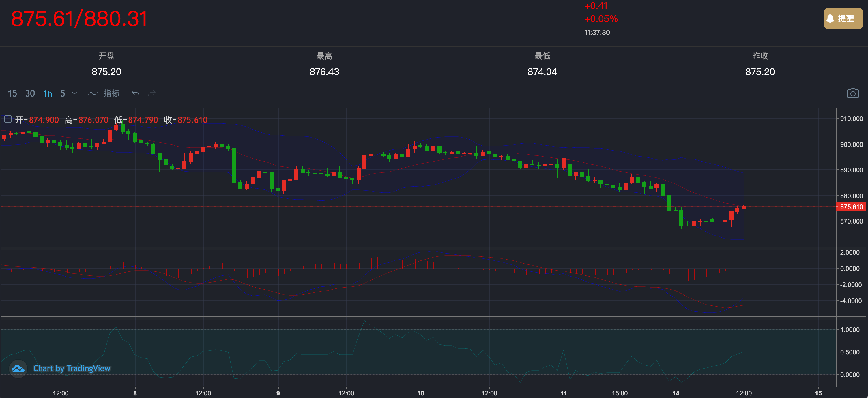Click the 收=875.610 close legend value
This screenshot has height=398, width=868.
pos(186,120)
